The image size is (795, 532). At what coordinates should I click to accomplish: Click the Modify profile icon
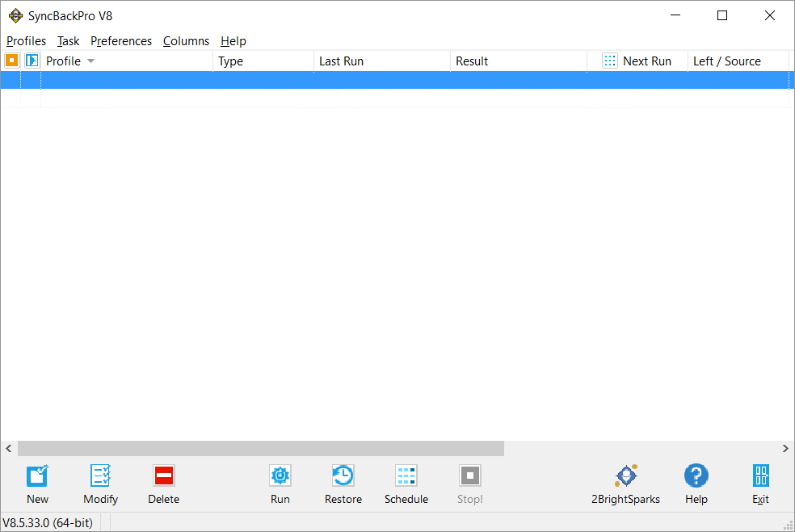(x=100, y=475)
